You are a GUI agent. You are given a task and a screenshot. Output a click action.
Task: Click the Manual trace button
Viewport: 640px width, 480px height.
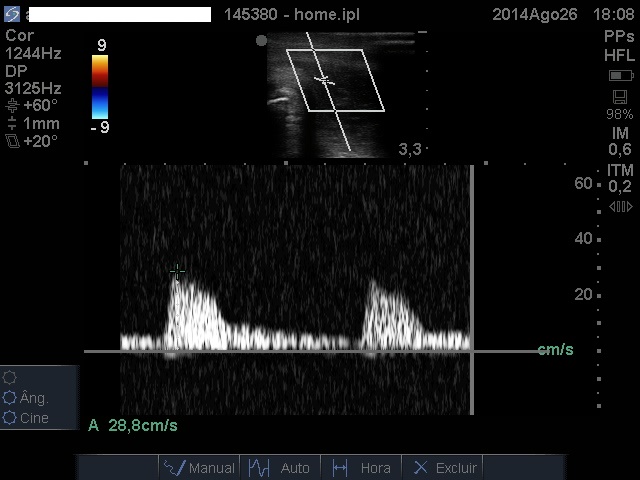(x=199, y=467)
